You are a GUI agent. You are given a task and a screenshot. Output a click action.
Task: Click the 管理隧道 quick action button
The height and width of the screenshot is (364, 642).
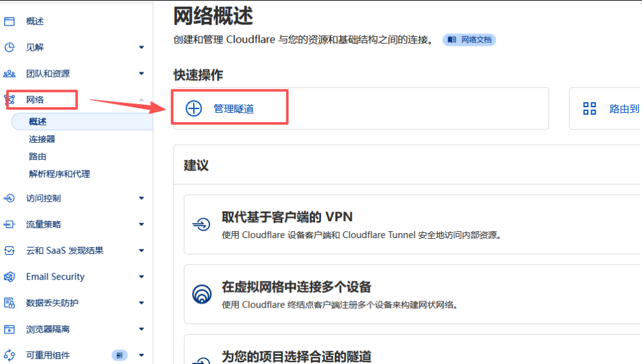[x=230, y=108]
